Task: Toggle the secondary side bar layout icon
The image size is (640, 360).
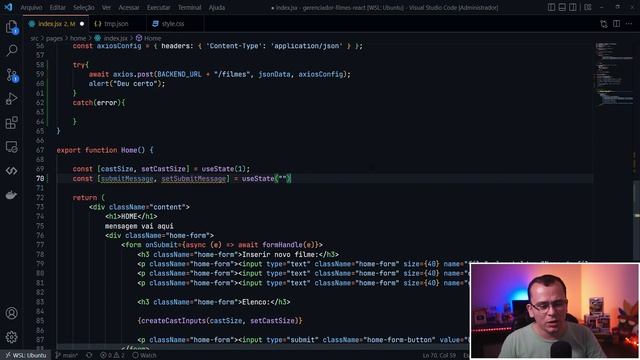Action: point(573,7)
